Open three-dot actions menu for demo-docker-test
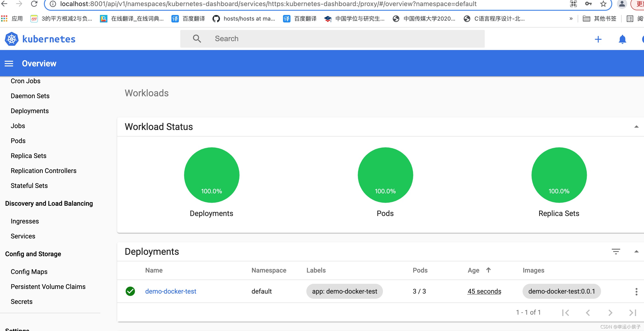644x331 pixels. click(636, 291)
